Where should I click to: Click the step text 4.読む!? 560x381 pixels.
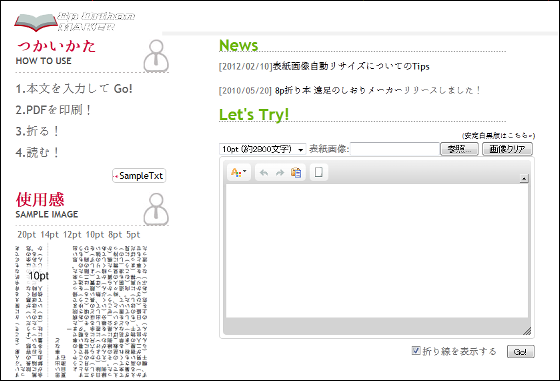[x=37, y=152]
